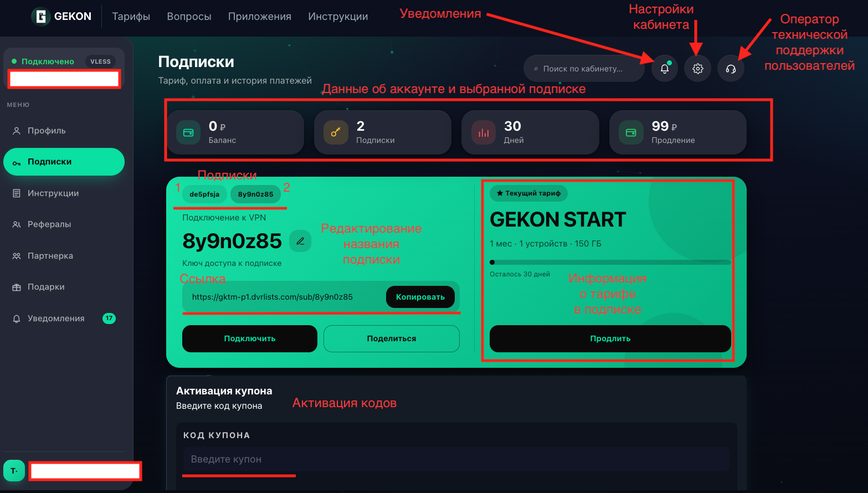Click the subscription link URL text
Screen dimensions: 868x493
tap(272, 297)
